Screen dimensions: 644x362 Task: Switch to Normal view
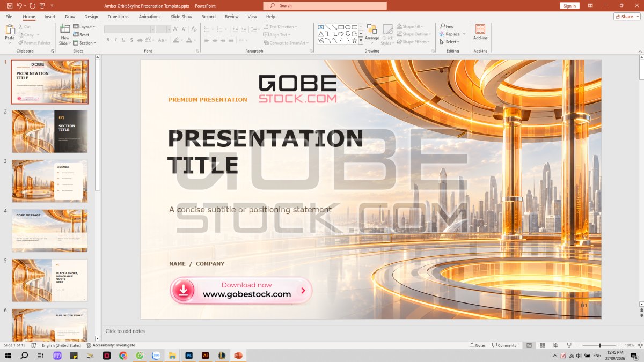coord(529,345)
